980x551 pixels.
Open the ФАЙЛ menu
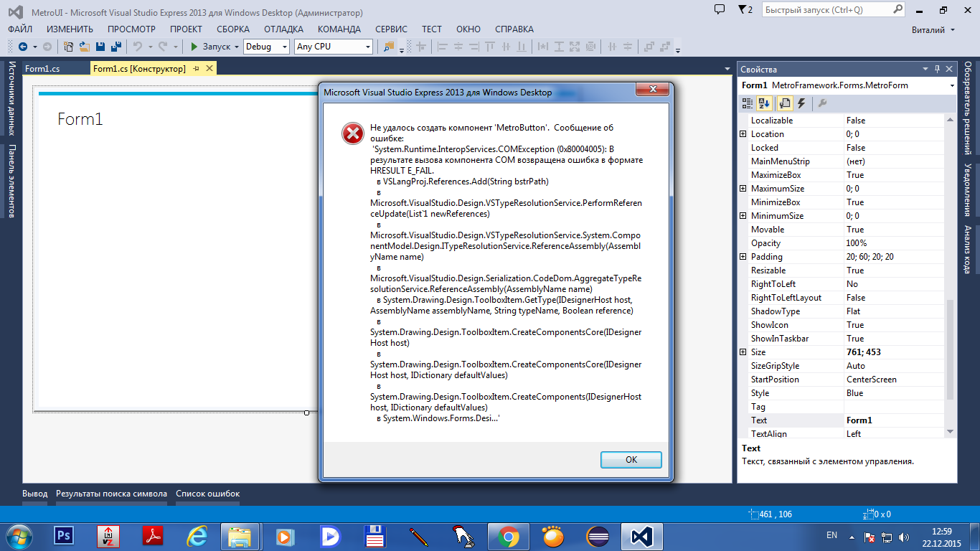20,29
